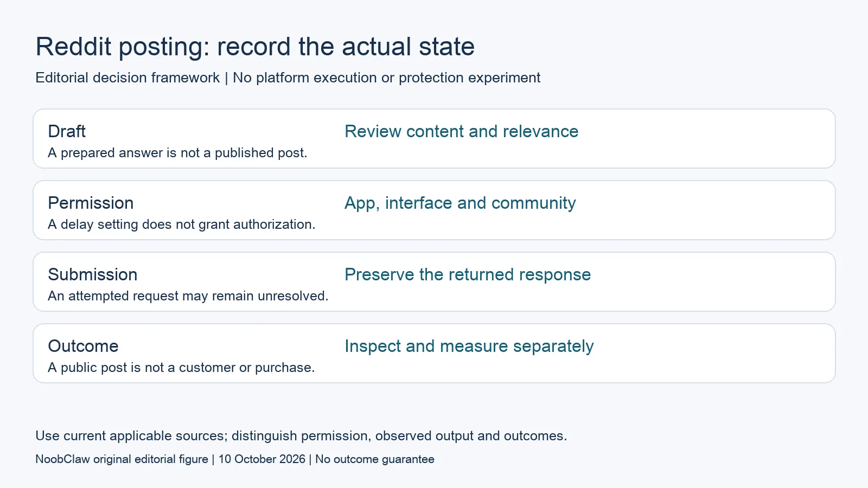Click the 'Outcome' heading
Image resolution: width=868 pixels, height=488 pixels.
click(x=83, y=346)
